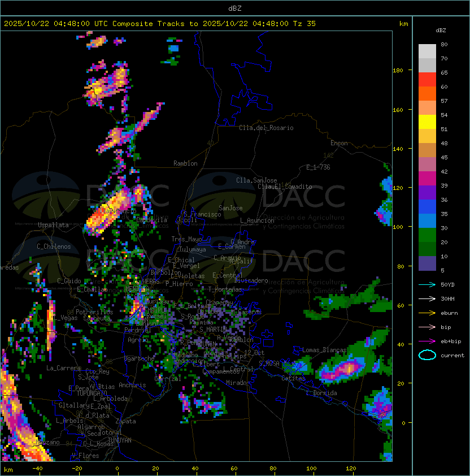Click the TUPUNGATO place label
Screen dimensions: 470x476
92,393
